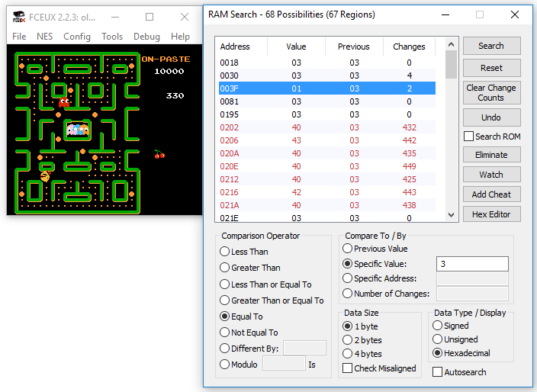Click the Search button in RAM Search
The width and height of the screenshot is (537, 392).
click(x=491, y=46)
